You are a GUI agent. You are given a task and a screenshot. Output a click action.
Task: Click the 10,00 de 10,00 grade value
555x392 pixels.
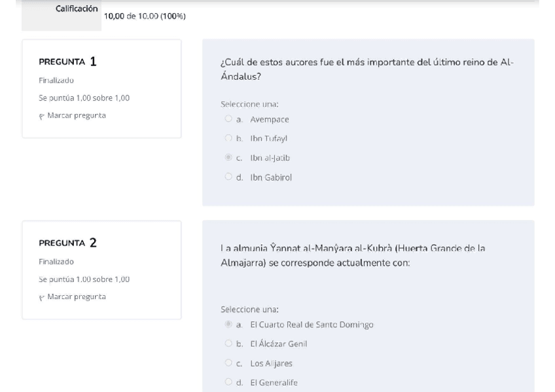click(145, 16)
